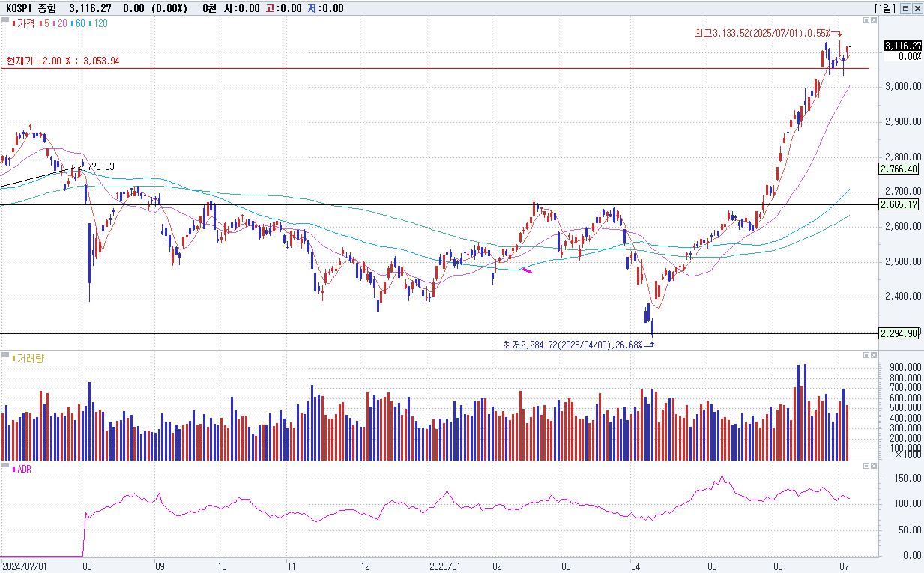Click the 06 month label on date axis
This screenshot has width=924, height=573.
tap(776, 566)
